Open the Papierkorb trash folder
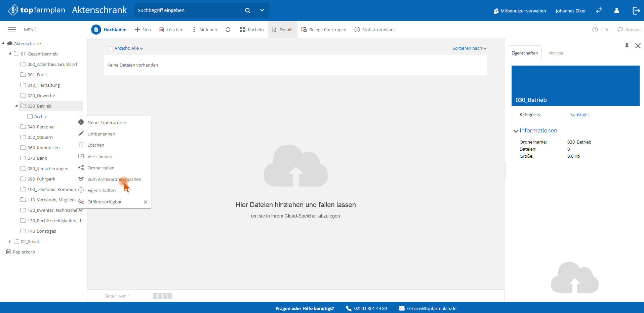The height and width of the screenshot is (313, 644). pos(24,252)
